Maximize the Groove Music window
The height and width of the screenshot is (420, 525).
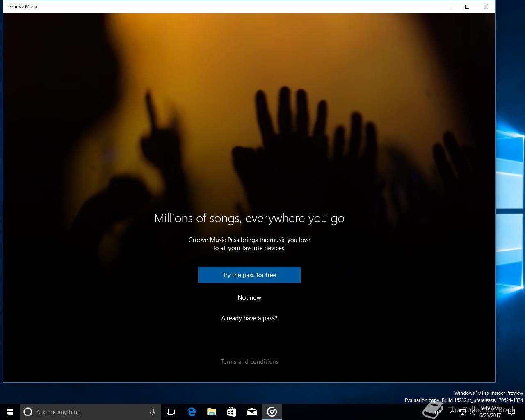(467, 7)
